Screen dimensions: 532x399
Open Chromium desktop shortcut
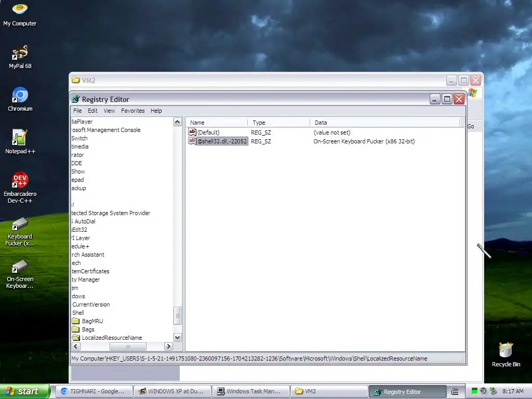point(20,99)
